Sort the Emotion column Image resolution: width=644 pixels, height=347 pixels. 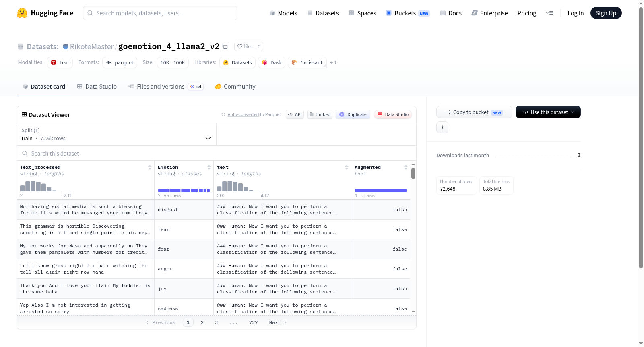[209, 167]
